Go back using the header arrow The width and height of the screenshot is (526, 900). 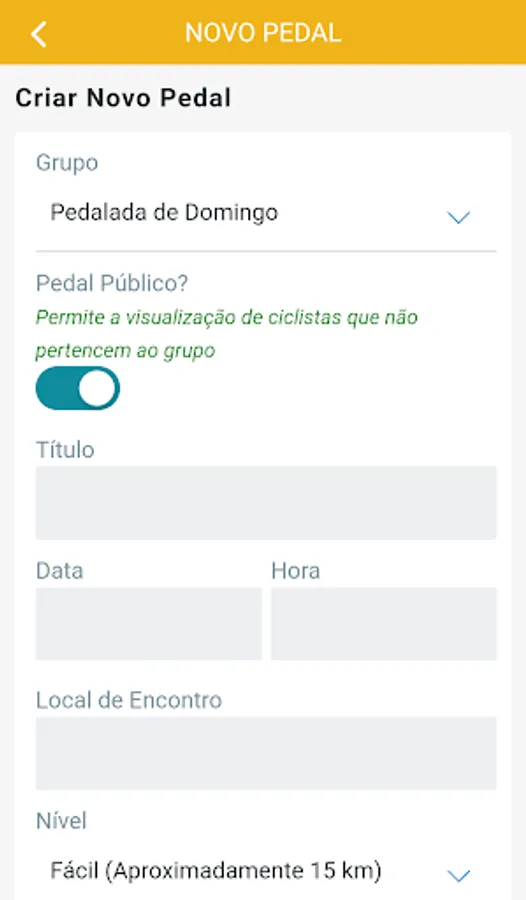coord(38,34)
